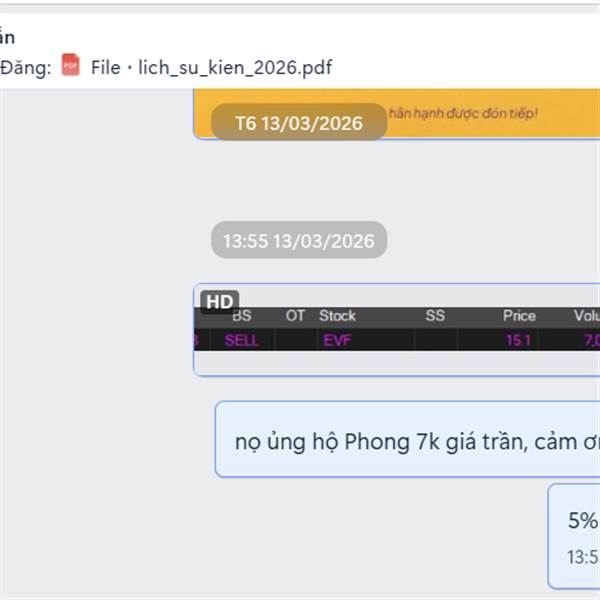Click the SELL cell in the image
The image size is (600, 600).
pyautogui.click(x=241, y=340)
